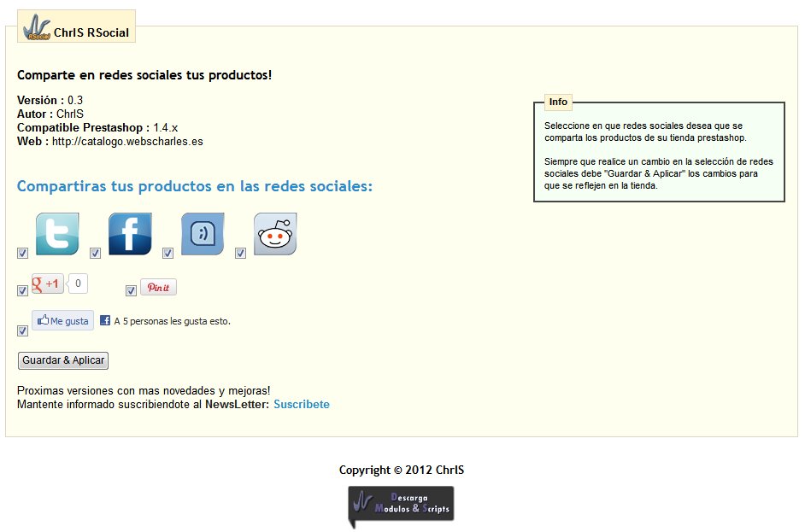This screenshot has height=532, width=805.
Task: Click the 'Seleccione en que redes sociales' info paragraph
Action: tap(645, 132)
